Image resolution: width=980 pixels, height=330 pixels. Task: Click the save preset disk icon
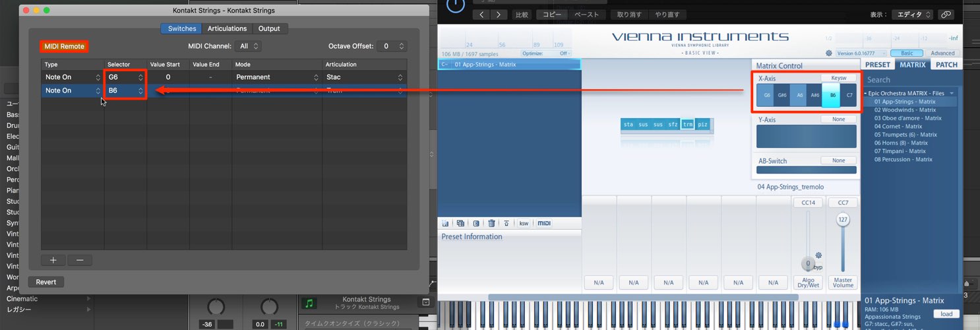click(x=445, y=223)
